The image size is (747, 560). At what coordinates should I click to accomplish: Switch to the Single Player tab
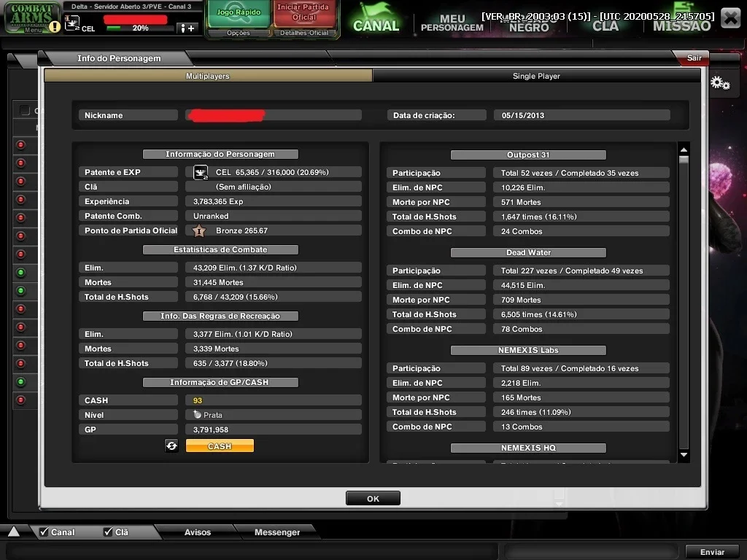pyautogui.click(x=536, y=76)
